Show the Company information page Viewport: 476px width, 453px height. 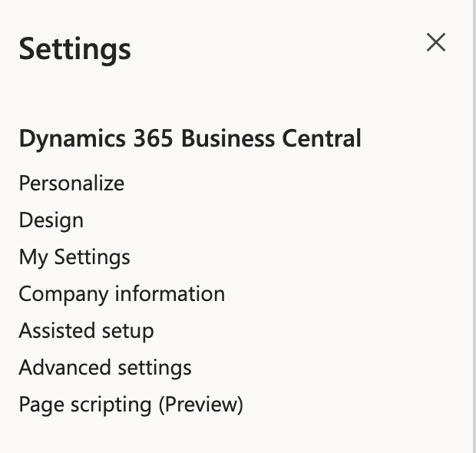[121, 294]
